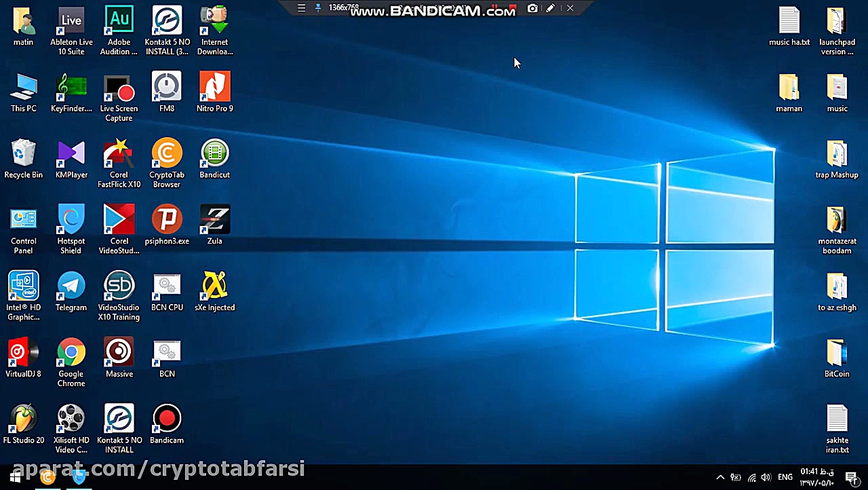
Task: Open the maman folder
Action: [789, 93]
